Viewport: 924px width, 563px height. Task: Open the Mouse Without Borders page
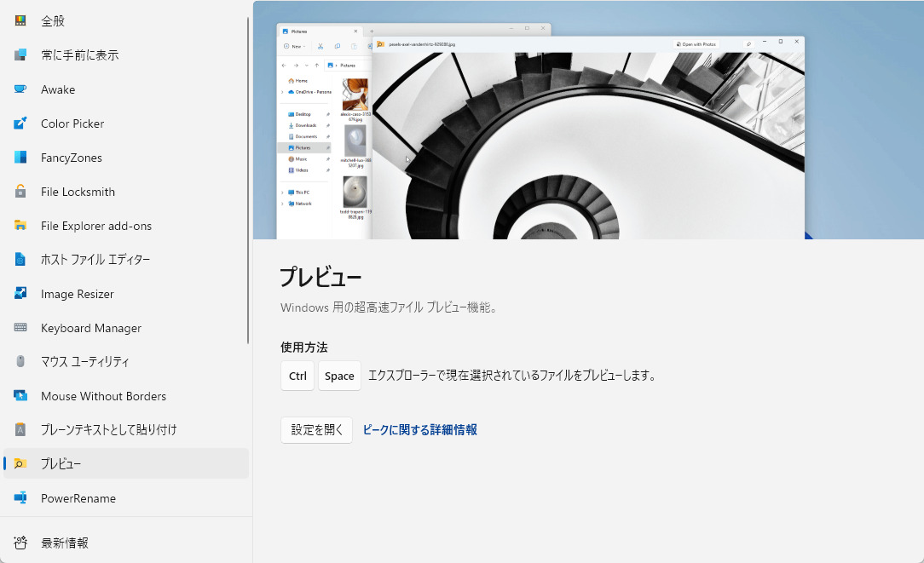point(125,396)
